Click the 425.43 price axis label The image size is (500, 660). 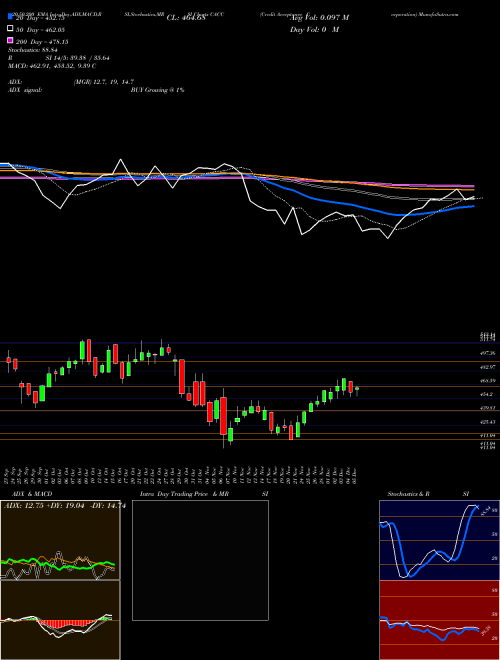click(487, 422)
